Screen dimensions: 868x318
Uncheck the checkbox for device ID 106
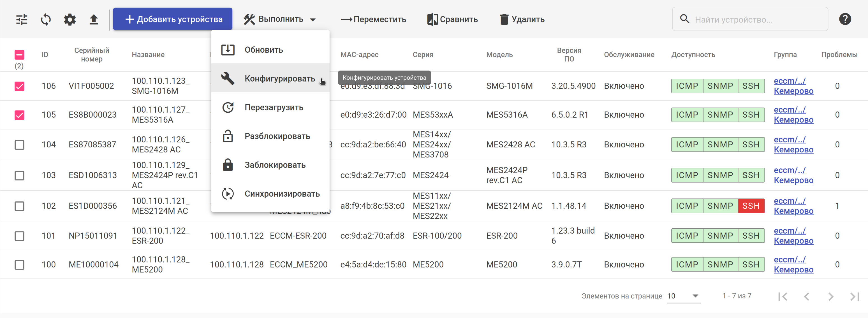[20, 86]
